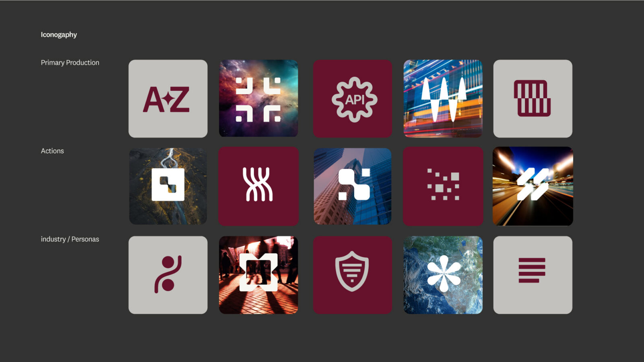Image resolution: width=644 pixels, height=362 pixels.
Task: Open the API gear icon tile
Action: point(353,99)
